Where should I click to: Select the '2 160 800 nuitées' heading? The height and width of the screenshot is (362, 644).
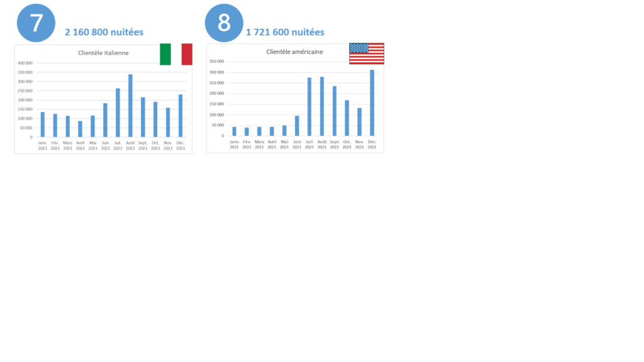104,32
